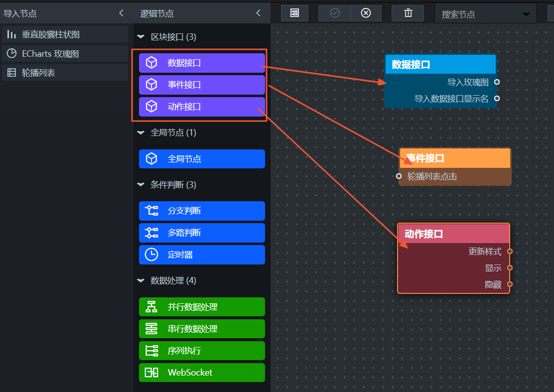This screenshot has height=392, width=554.
Task: Click the 更新样式 output port
Action: [x=510, y=252]
